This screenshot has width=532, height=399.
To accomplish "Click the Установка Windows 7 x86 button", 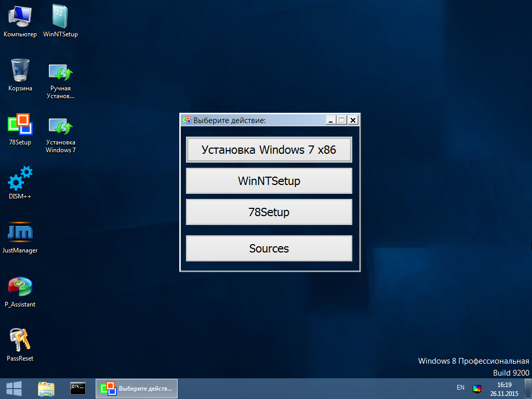I will coord(269,150).
